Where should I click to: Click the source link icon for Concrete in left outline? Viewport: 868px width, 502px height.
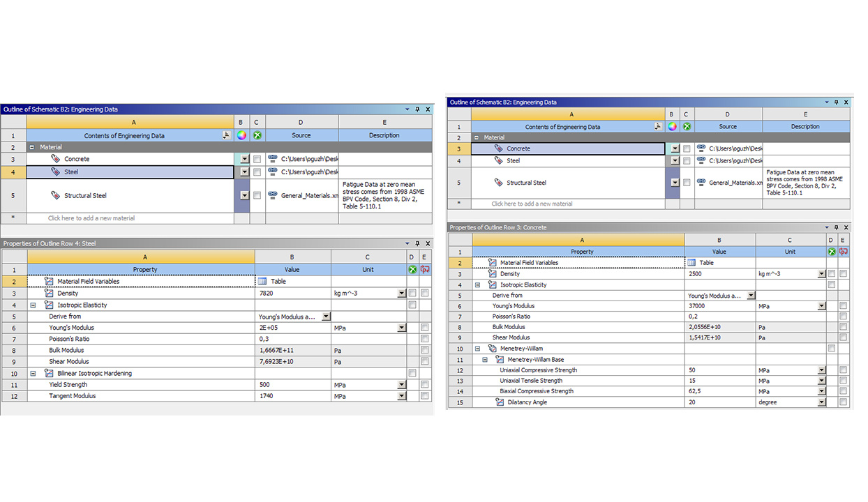click(273, 159)
